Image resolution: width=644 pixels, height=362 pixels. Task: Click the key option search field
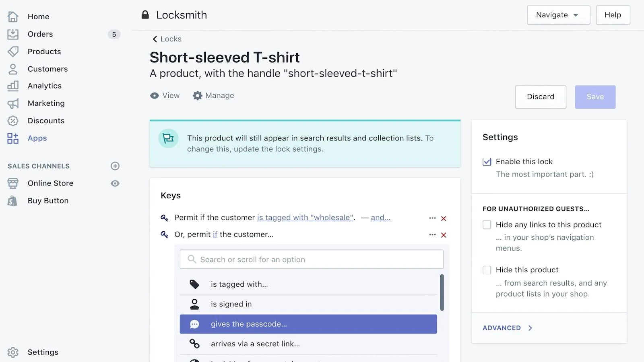[312, 259]
